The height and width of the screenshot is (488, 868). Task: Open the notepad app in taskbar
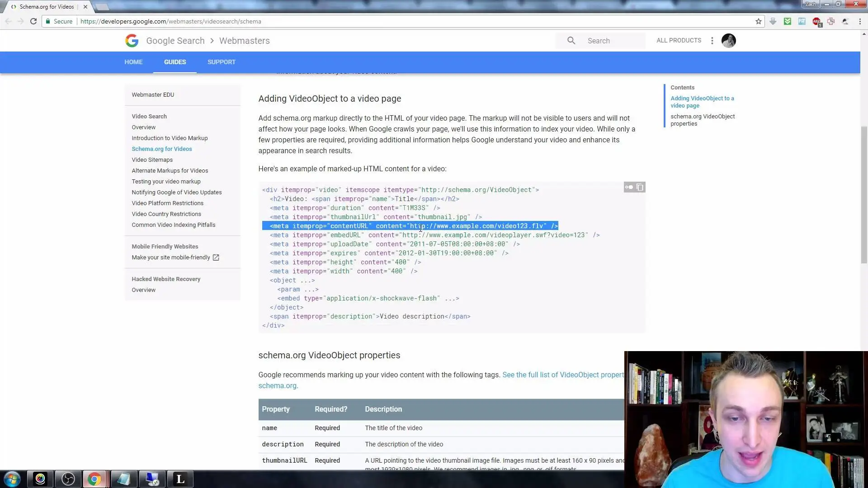pos(123,479)
